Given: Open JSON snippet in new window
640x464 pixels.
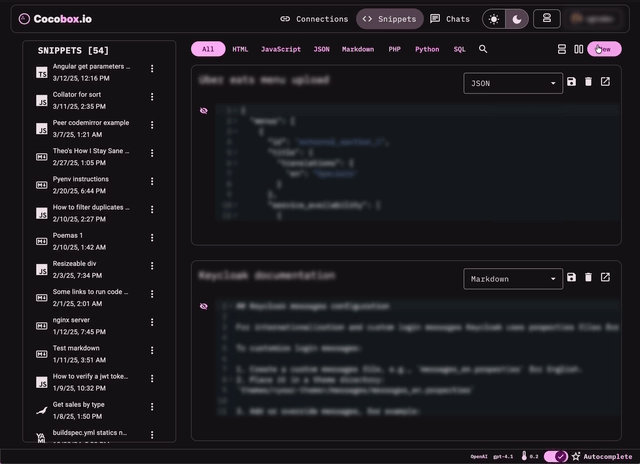Looking at the screenshot, I should [x=605, y=82].
